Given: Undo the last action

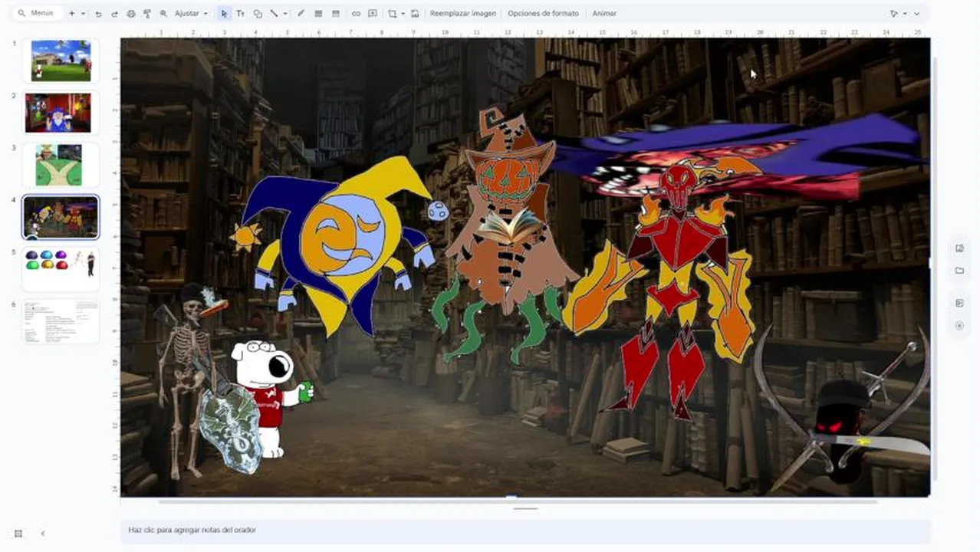Looking at the screenshot, I should point(98,13).
